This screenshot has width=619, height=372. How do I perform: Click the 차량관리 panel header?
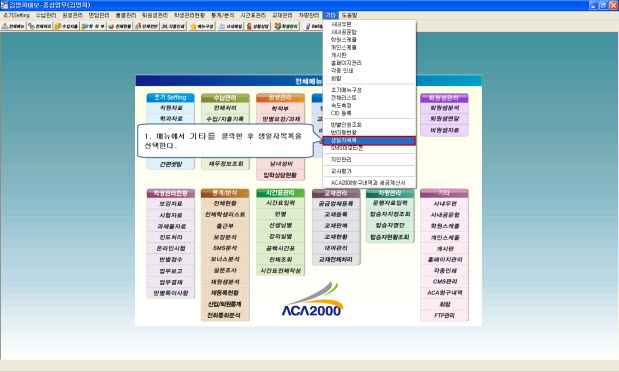390,193
